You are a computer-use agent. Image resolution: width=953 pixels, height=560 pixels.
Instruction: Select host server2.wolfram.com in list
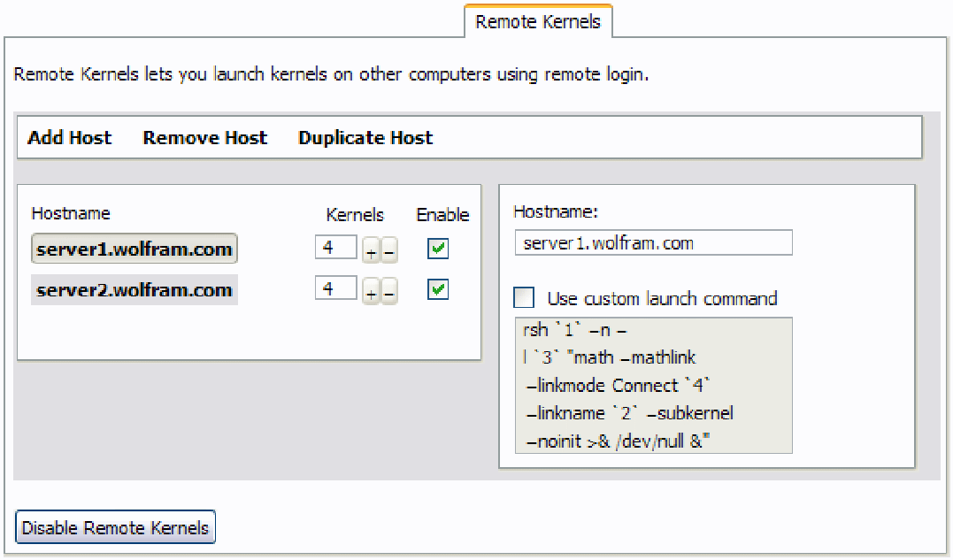tap(134, 289)
